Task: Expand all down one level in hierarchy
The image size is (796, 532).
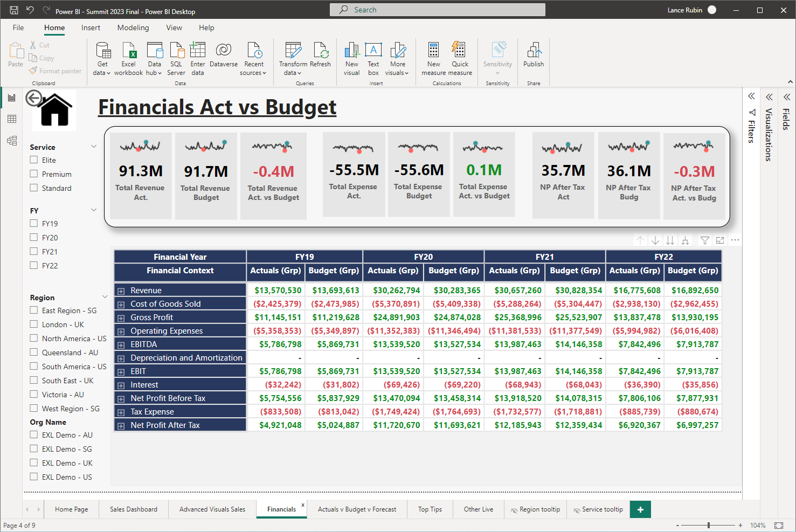Action: click(685, 240)
